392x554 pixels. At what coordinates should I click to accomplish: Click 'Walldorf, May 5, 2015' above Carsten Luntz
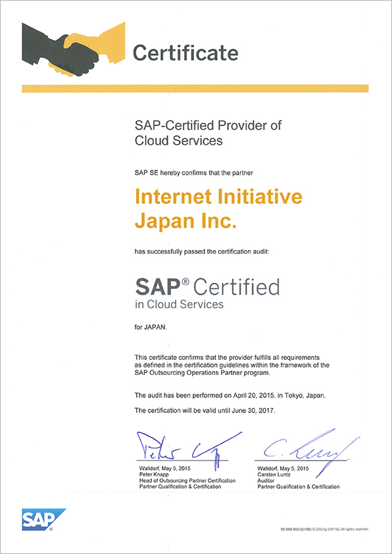click(283, 469)
